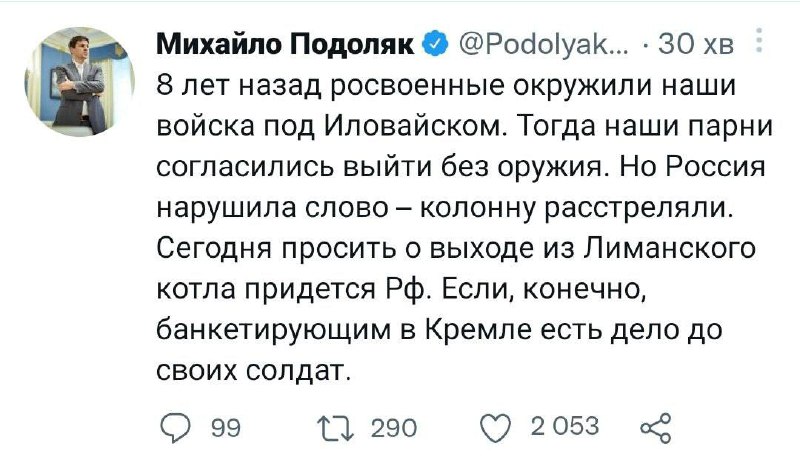This screenshot has height=460, width=800.
Task: Open the share icon options
Action: (x=652, y=427)
